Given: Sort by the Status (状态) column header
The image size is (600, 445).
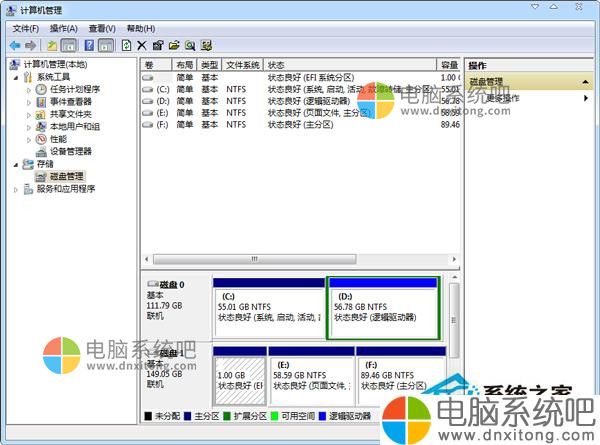Looking at the screenshot, I should pyautogui.click(x=350, y=65).
